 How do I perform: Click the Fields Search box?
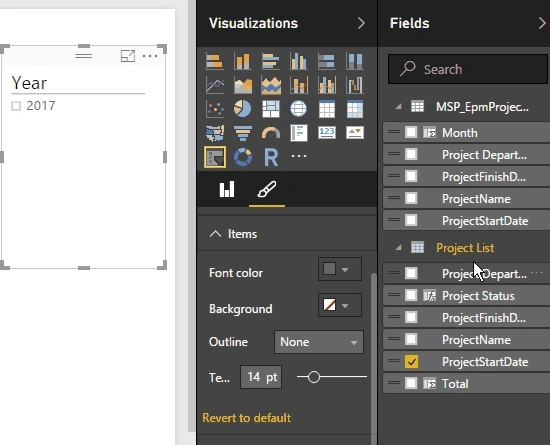point(467,69)
